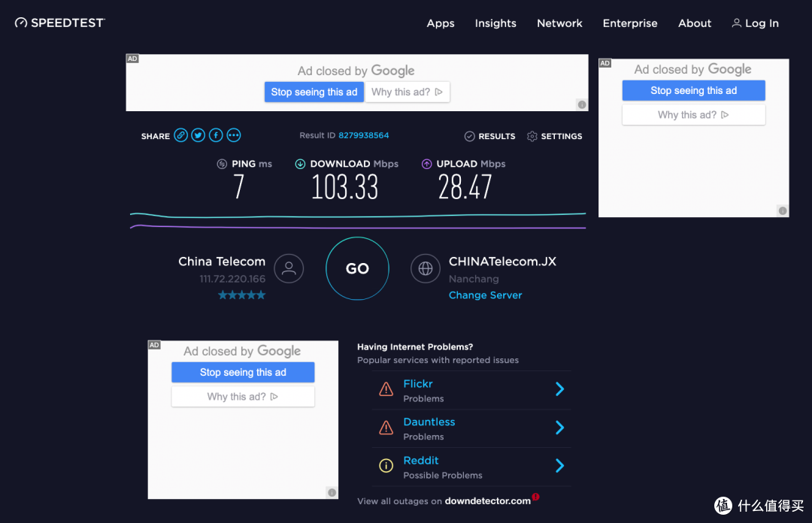Click the Speedtest logo
Screen dimensions: 812x523
(59, 23)
